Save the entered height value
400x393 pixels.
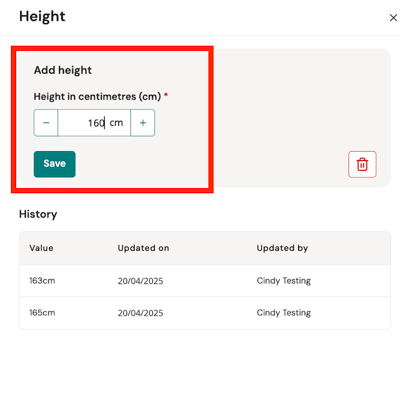click(55, 164)
